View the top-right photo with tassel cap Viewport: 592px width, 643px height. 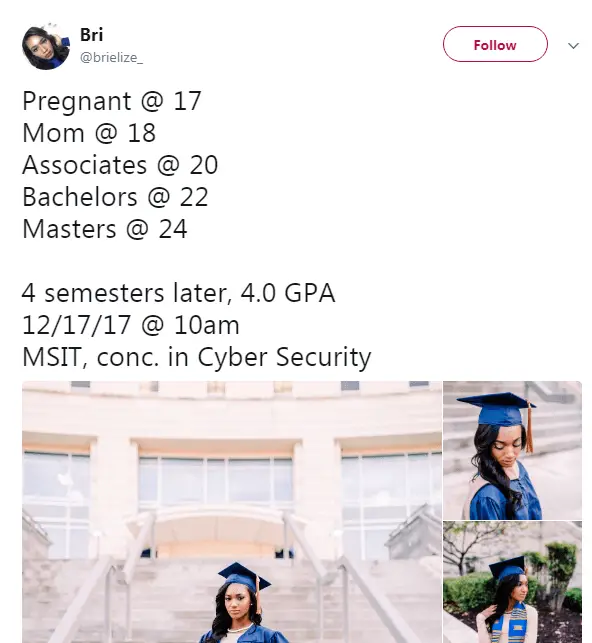(x=512, y=450)
